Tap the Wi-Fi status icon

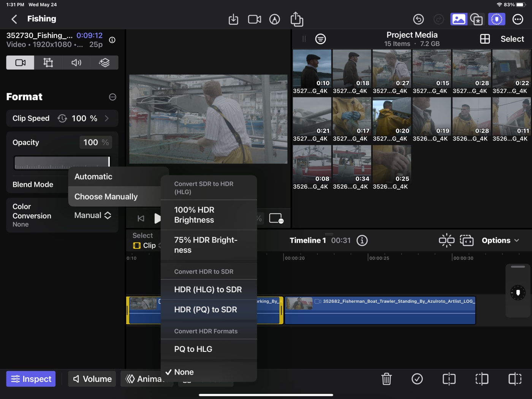pyautogui.click(x=499, y=5)
